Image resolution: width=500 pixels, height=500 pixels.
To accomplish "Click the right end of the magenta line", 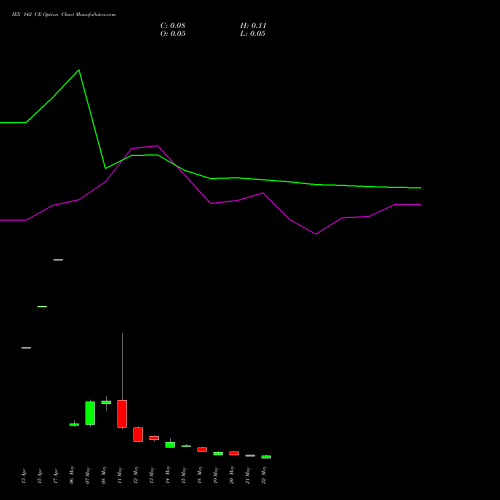I will (x=421, y=204).
